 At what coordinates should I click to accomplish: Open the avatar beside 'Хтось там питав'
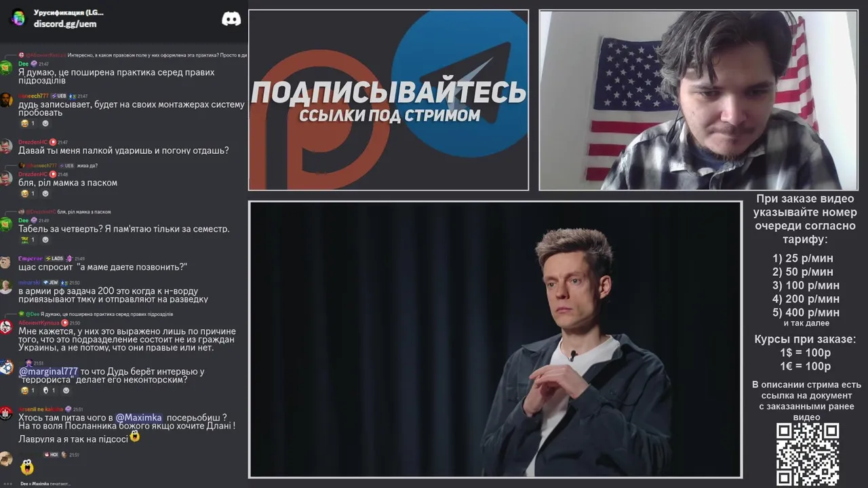click(x=5, y=413)
